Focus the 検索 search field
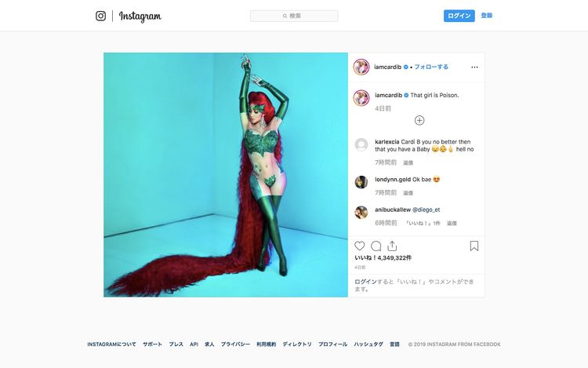 [294, 16]
